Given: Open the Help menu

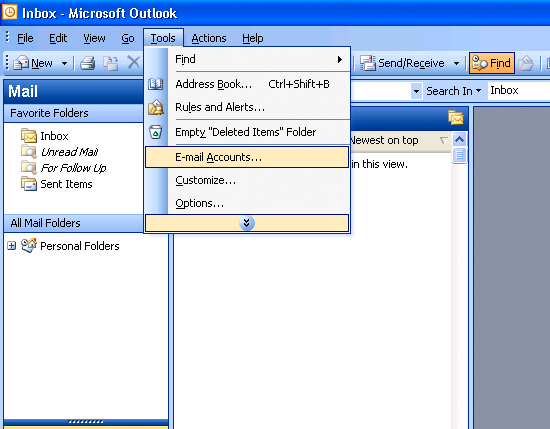Looking at the screenshot, I should pos(253,38).
